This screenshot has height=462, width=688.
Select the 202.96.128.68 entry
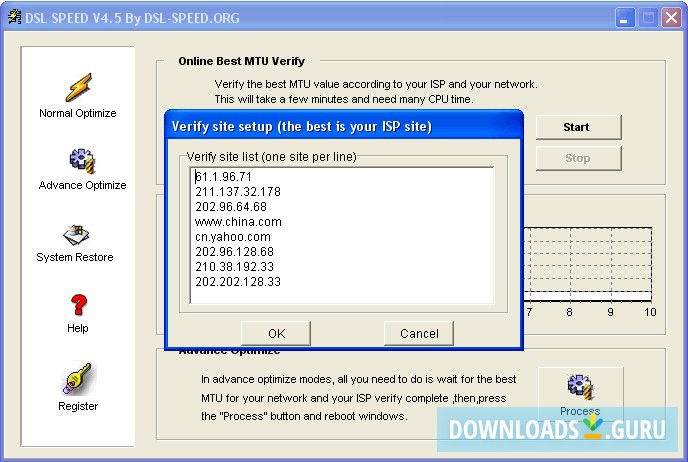(x=234, y=252)
